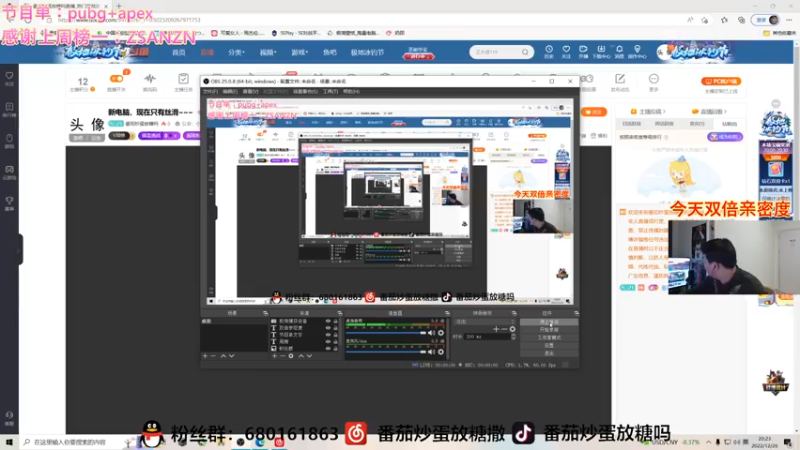Viewport: 800px width, 450px height.
Task: Hide the 双倍亲密度 text source eye icon
Action: click(328, 328)
